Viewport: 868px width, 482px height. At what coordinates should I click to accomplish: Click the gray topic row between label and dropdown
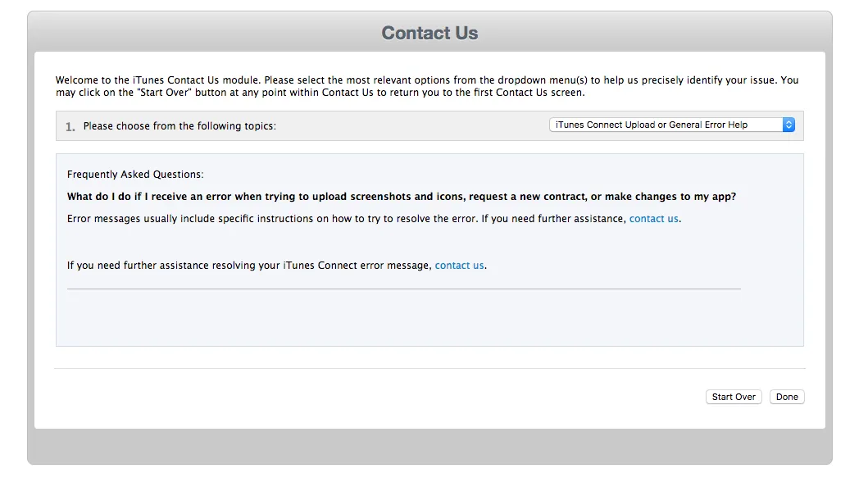tap(410, 126)
